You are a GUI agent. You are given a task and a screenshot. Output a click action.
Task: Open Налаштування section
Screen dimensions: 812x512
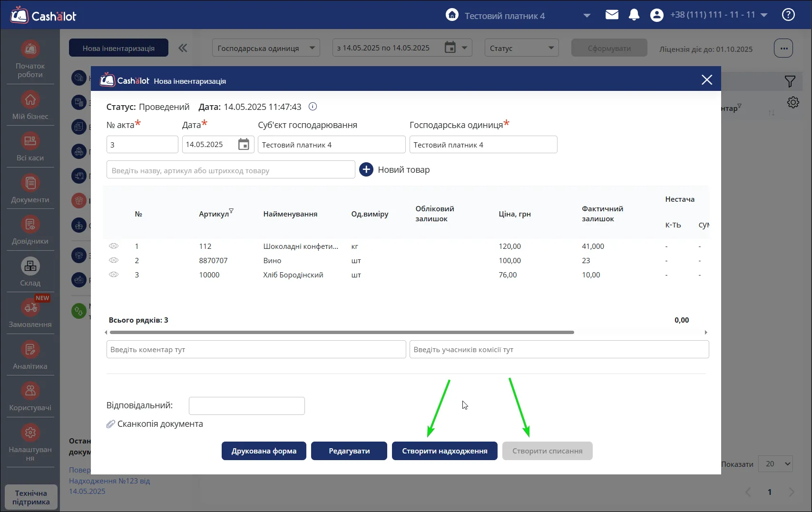[x=30, y=443]
